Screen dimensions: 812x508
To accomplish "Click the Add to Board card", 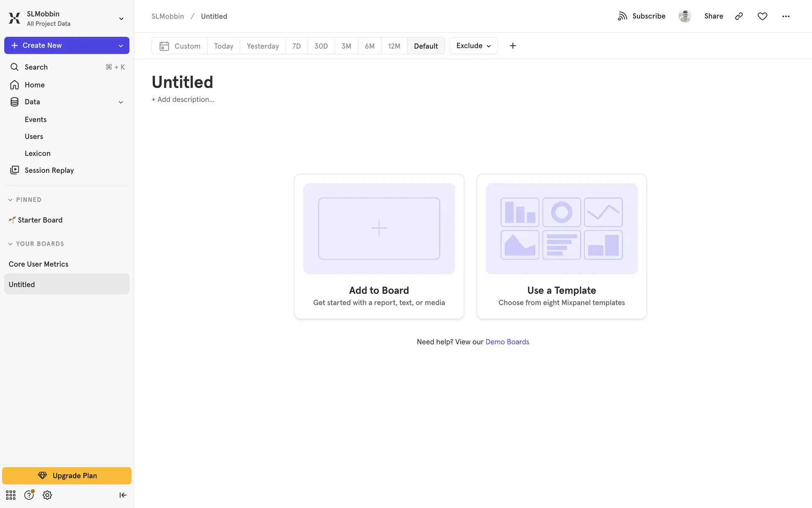I will click(379, 246).
